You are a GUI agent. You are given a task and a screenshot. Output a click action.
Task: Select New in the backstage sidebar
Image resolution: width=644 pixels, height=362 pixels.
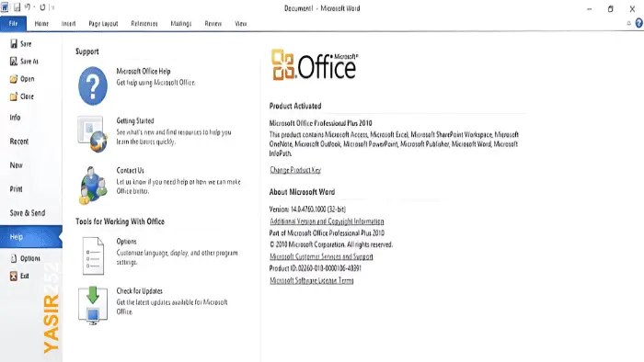point(16,165)
